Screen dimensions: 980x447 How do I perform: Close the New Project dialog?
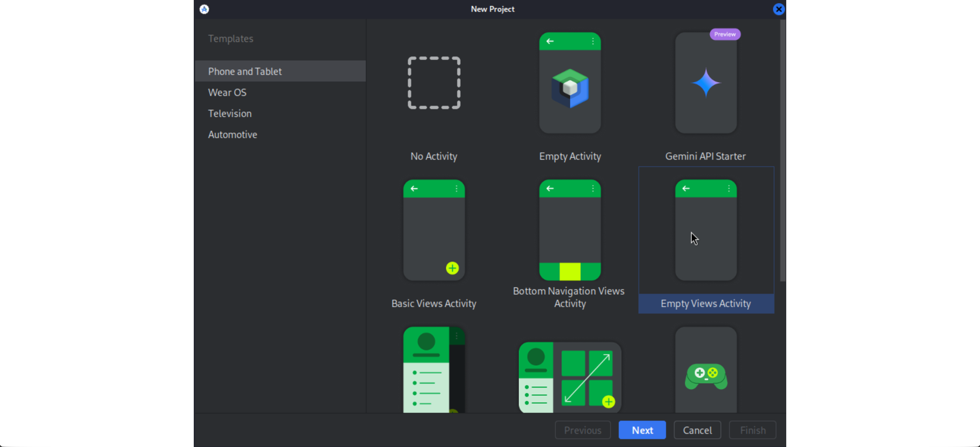[x=778, y=9]
